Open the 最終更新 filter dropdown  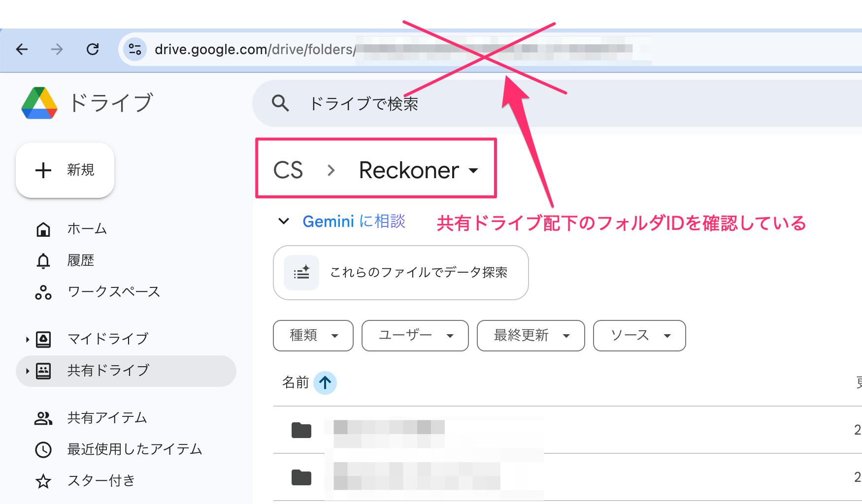coord(530,336)
